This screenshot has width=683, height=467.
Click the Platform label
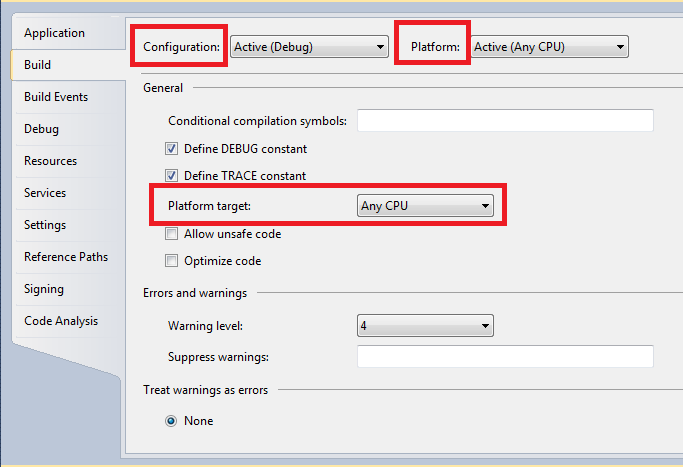pos(435,47)
